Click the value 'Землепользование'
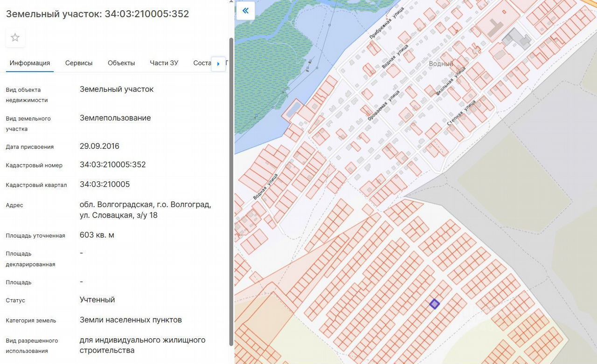Screen dimensions: 597x364 [115, 118]
